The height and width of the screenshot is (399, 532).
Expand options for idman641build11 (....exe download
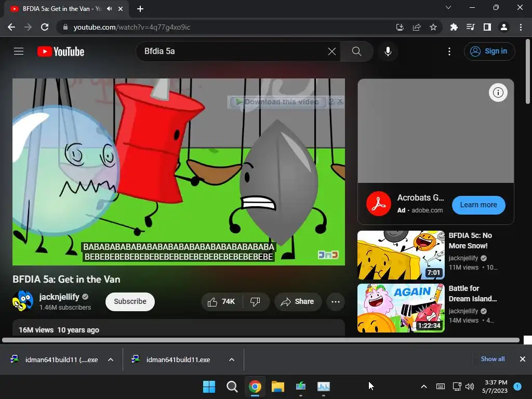111,360
